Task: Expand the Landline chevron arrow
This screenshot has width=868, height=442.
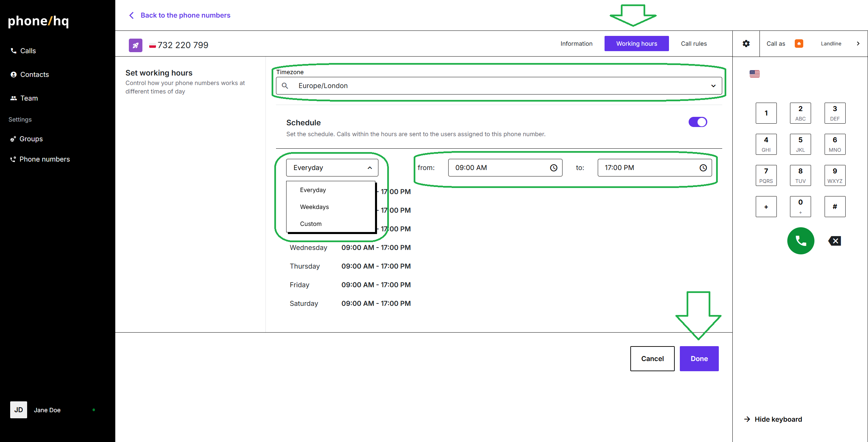Action: [x=858, y=44]
